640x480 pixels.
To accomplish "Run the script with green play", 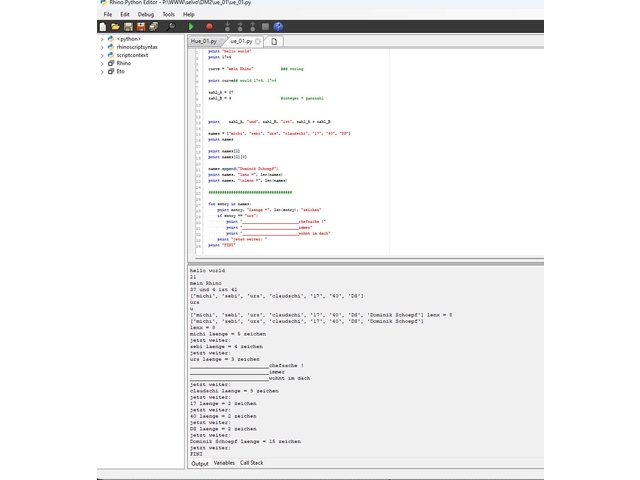I will coord(191,27).
